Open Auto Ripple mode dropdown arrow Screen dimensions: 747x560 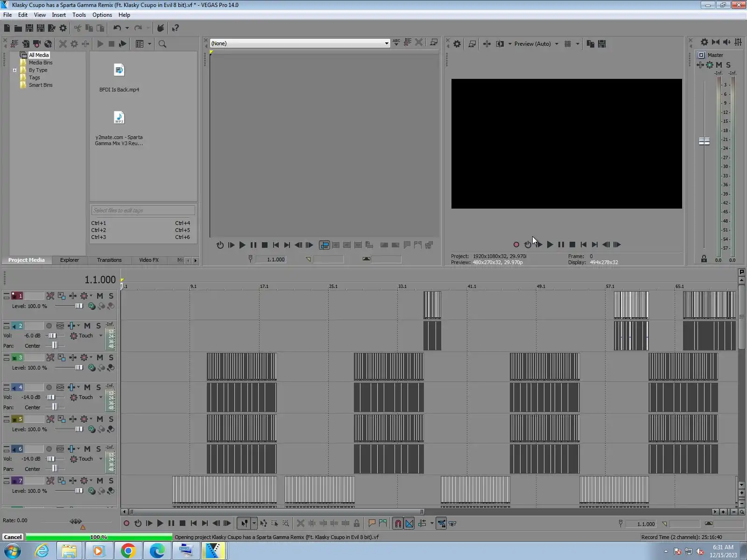tap(432, 524)
